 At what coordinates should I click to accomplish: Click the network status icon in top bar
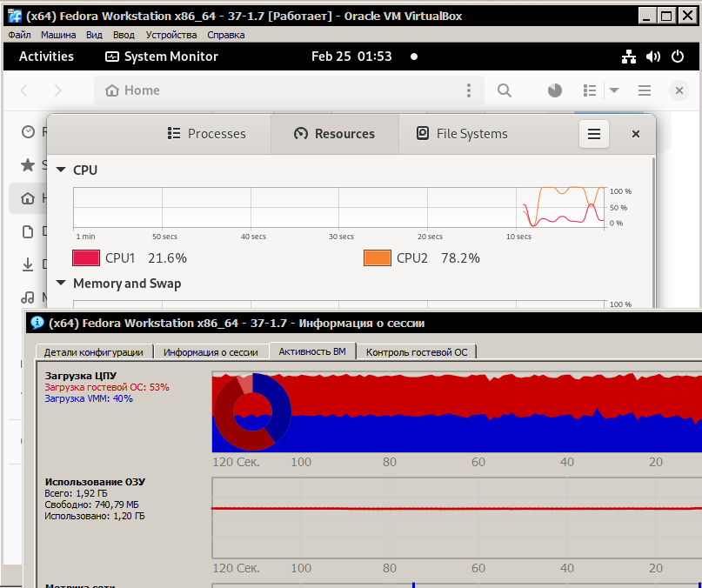coord(629,57)
